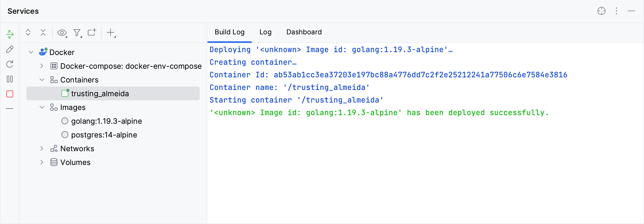Viewport: 644px width, 224px height.
Task: Click the Edit Configuration pencil icon
Action: pos(10,49)
